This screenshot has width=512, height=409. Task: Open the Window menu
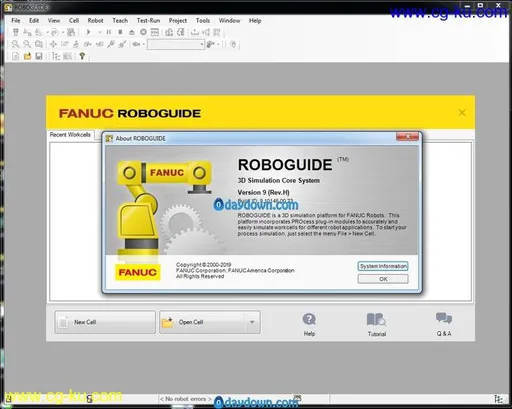click(229, 21)
